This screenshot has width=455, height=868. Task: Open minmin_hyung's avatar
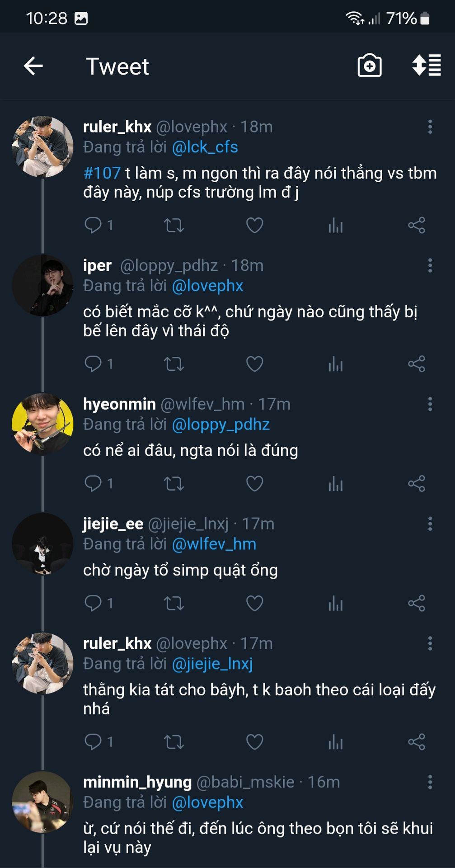[x=42, y=802]
